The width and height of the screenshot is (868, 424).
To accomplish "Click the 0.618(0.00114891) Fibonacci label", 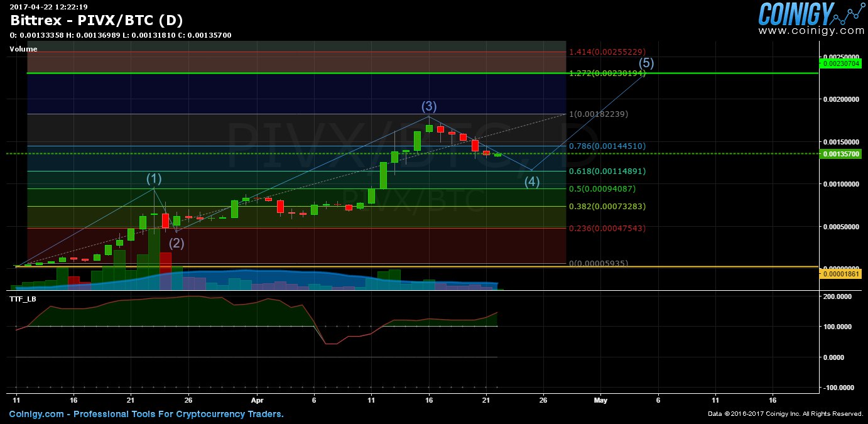I will tap(607, 171).
